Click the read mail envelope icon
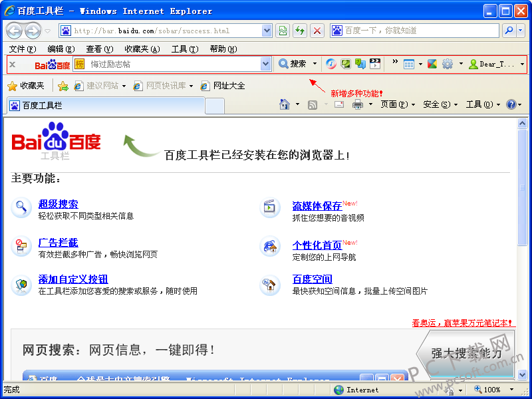 (339, 104)
